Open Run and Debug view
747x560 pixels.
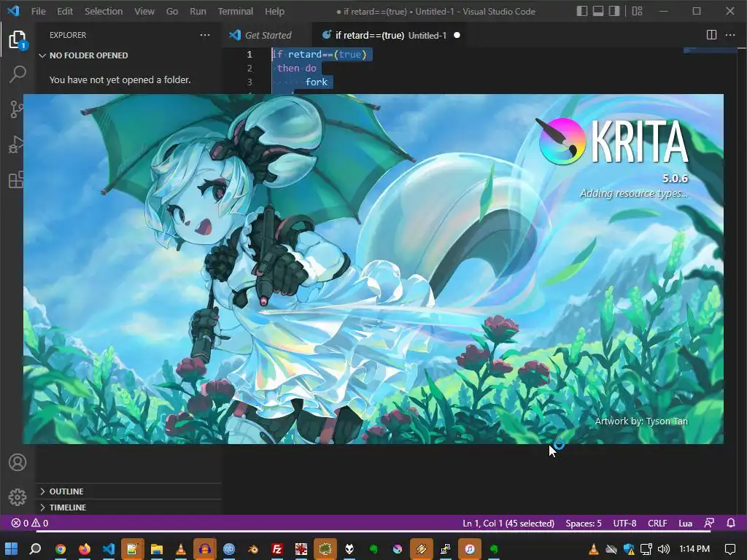[16, 145]
